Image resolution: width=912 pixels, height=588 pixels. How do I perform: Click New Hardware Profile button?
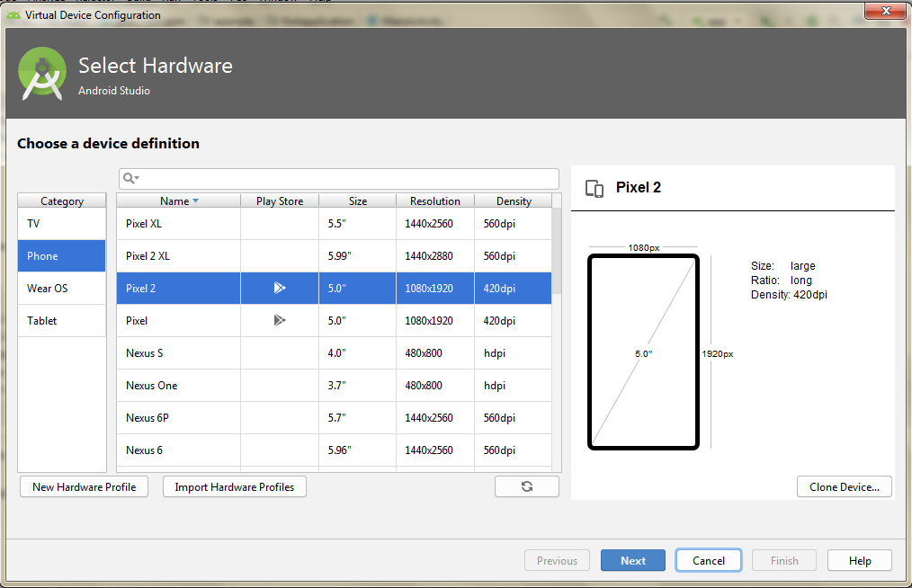[85, 486]
